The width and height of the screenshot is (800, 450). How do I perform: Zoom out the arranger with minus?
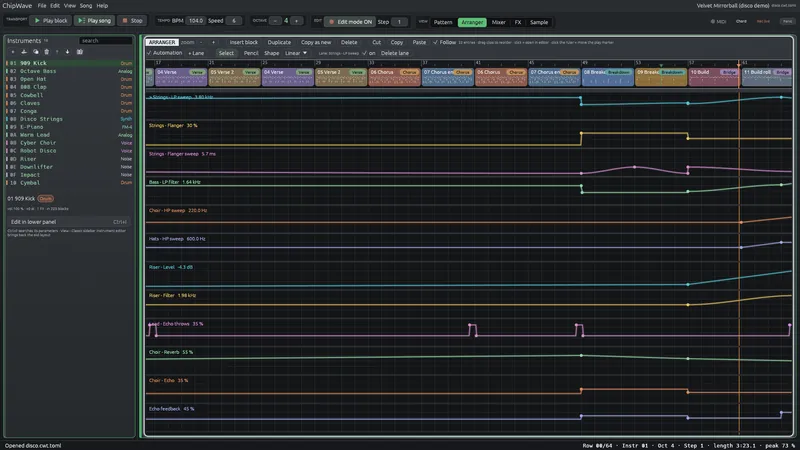pos(201,42)
